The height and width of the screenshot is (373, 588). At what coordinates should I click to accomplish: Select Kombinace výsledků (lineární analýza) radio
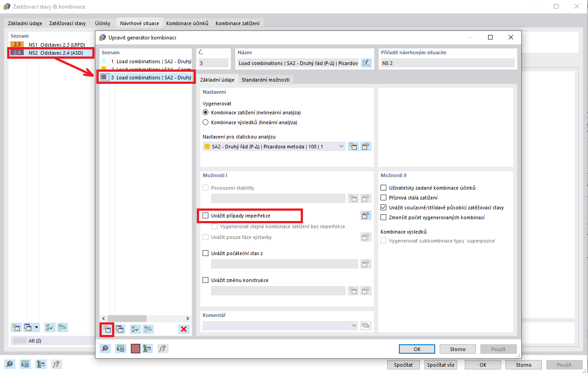[x=206, y=122]
